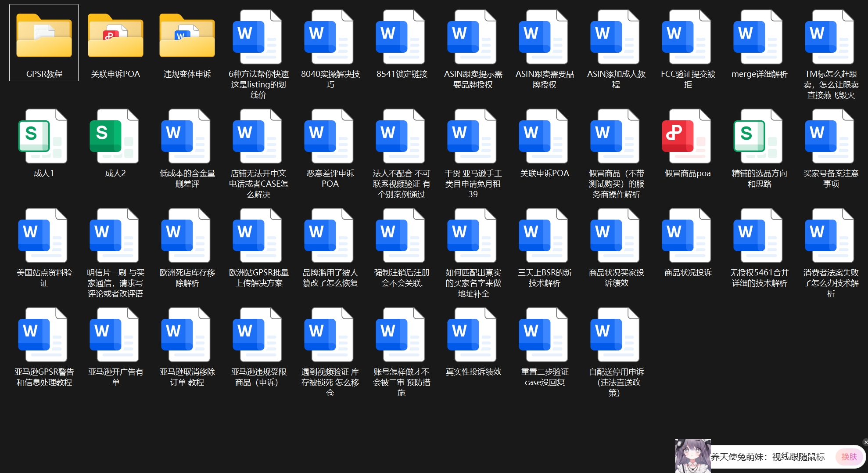This screenshot has width=868, height=473.
Task: Close the desktop pet widget
Action: point(865,442)
